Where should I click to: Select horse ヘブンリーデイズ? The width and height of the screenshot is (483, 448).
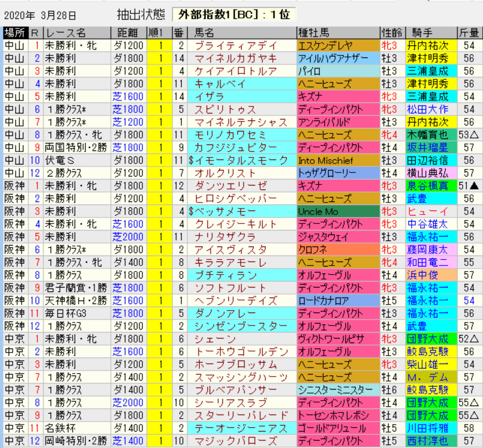(x=236, y=301)
